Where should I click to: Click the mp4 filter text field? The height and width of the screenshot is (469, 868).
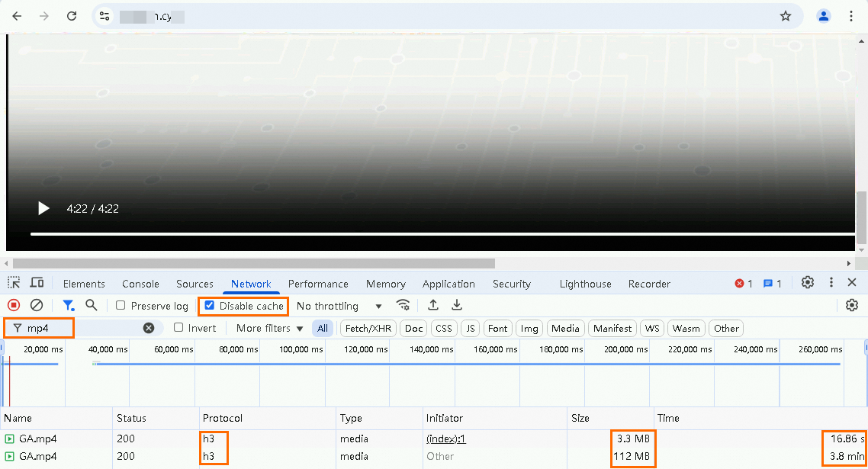83,328
